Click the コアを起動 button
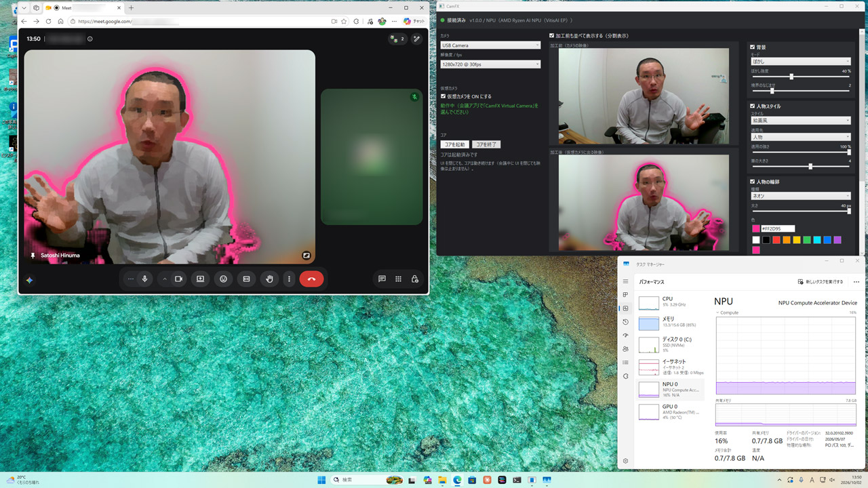 click(x=454, y=144)
